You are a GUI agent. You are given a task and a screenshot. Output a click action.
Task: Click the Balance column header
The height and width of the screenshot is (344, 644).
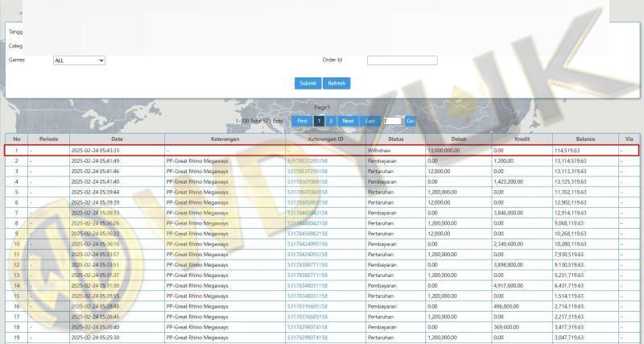point(585,139)
